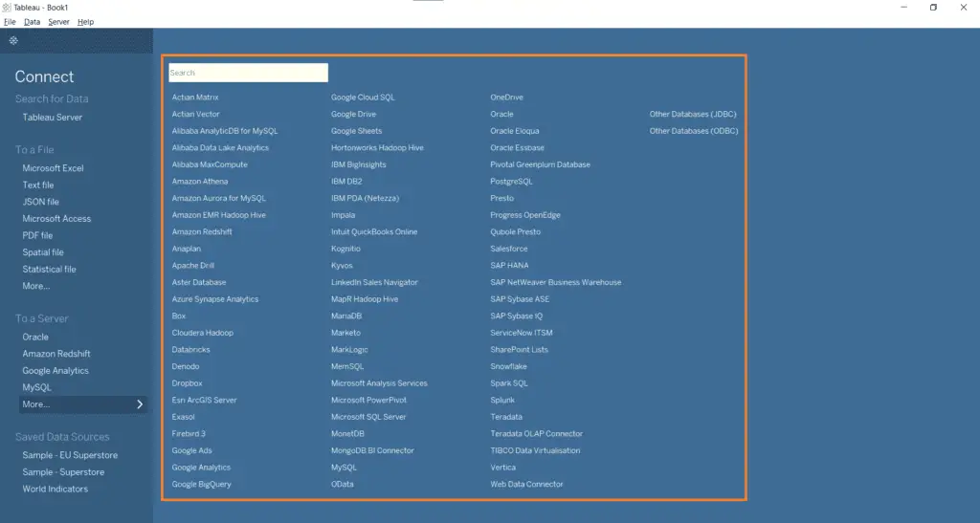Select Amazon Athena connector
This screenshot has height=523, width=980.
click(200, 182)
